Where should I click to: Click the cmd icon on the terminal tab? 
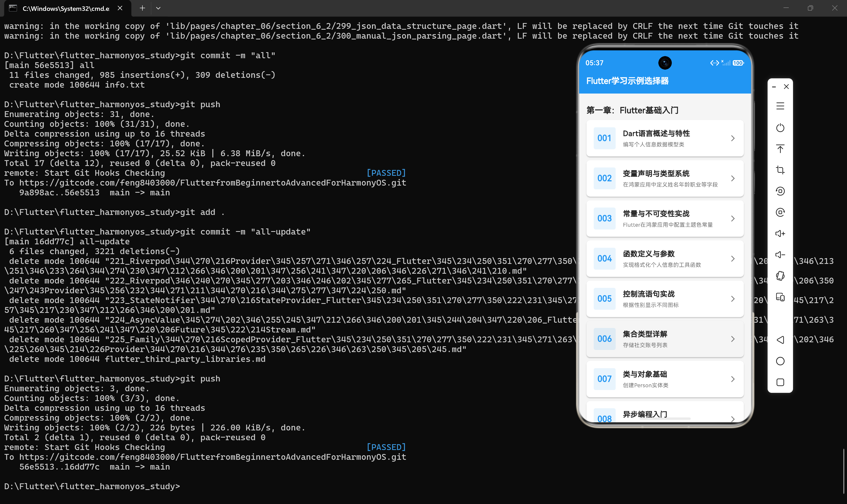click(x=13, y=8)
